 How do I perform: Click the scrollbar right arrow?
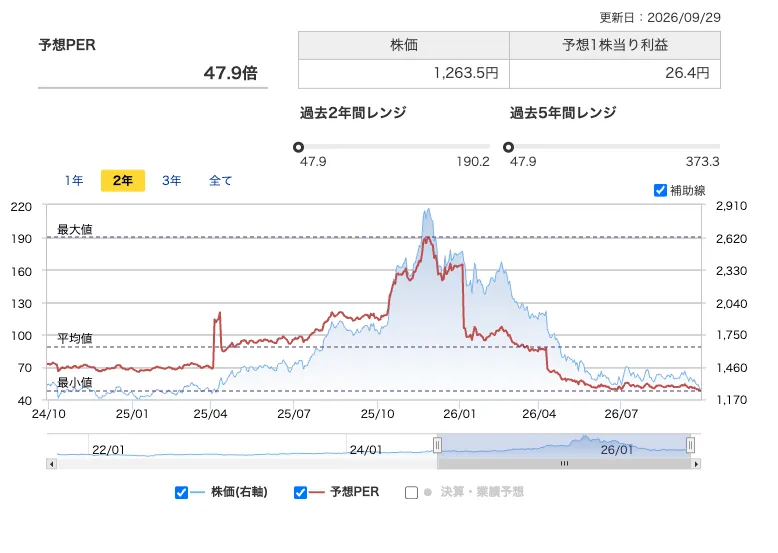696,464
